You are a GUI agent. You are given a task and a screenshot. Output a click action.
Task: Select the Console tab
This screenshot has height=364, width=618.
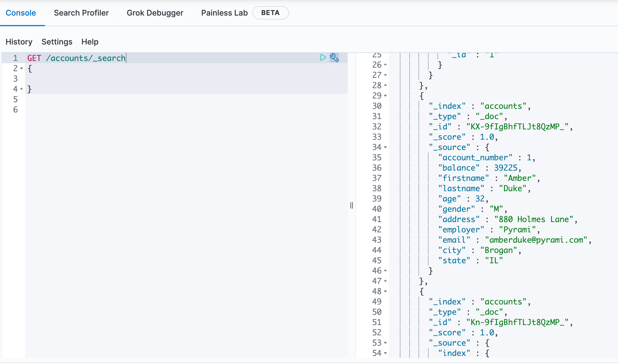coord(21,13)
